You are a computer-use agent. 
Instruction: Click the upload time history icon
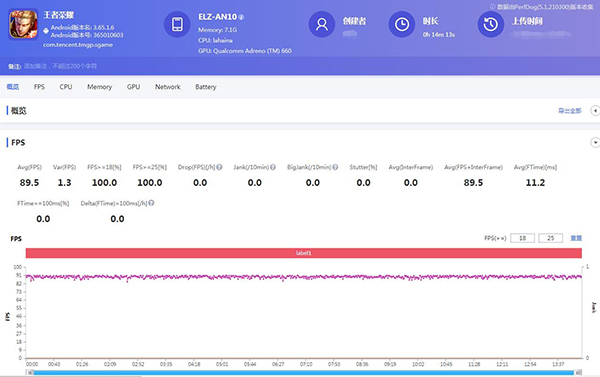tap(491, 24)
